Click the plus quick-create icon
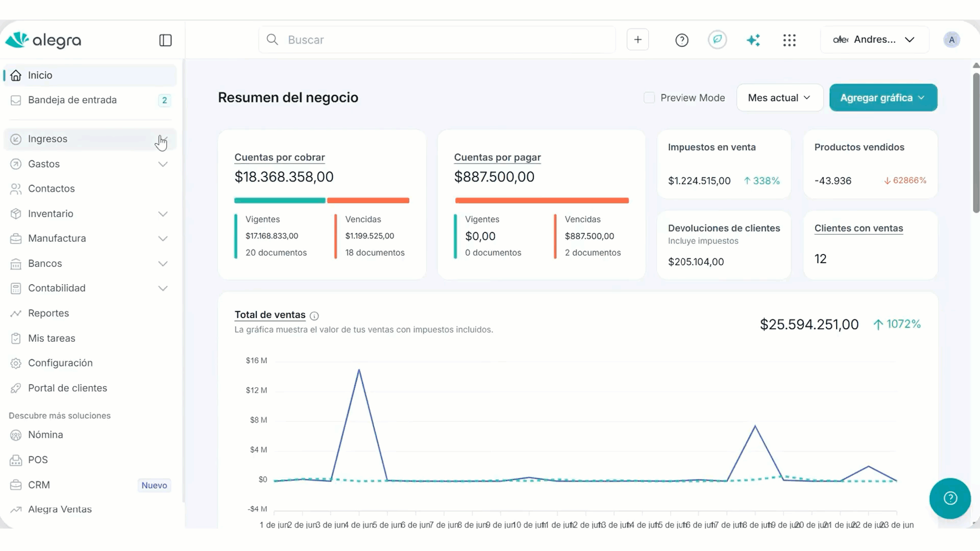 tap(638, 40)
